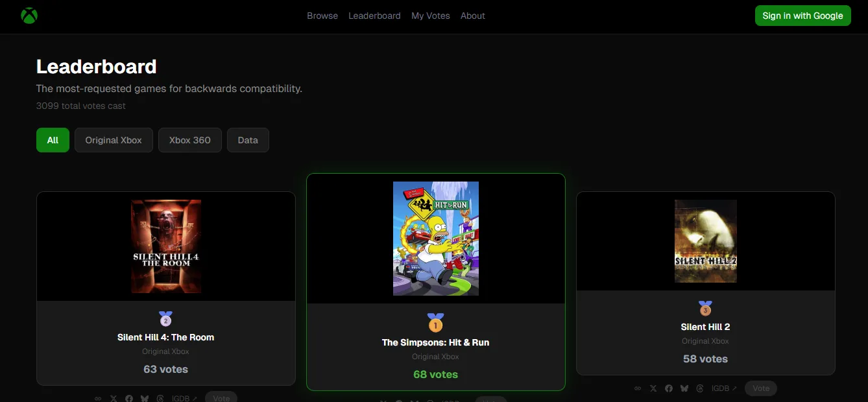Click The Simpsons: Hit & Run cover art
Viewport: 868px width, 402px height.
tap(435, 239)
